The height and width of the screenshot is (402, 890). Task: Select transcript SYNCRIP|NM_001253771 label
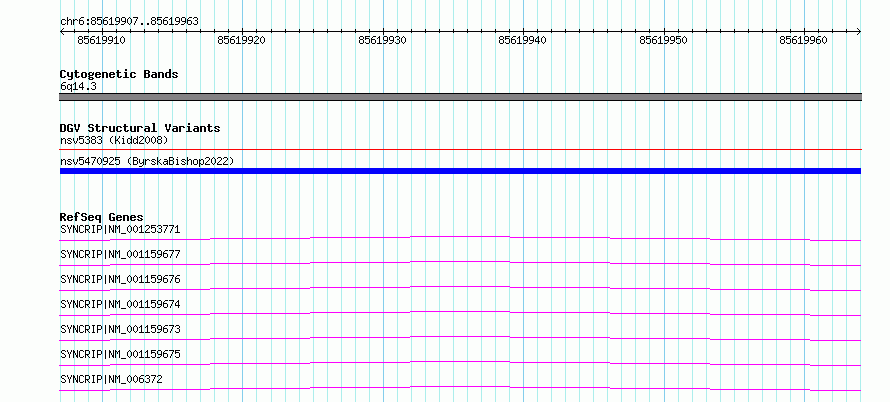[120, 229]
